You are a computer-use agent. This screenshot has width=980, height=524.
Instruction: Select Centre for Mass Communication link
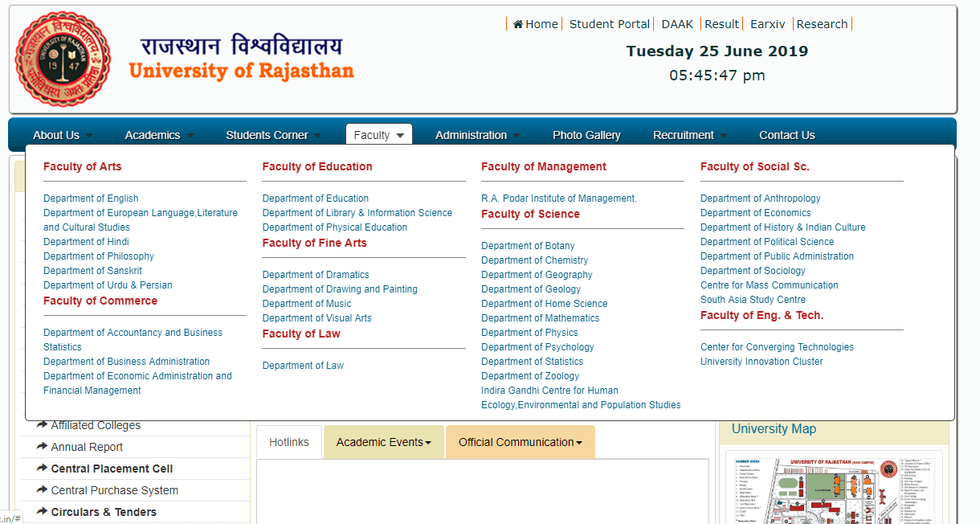pos(769,285)
